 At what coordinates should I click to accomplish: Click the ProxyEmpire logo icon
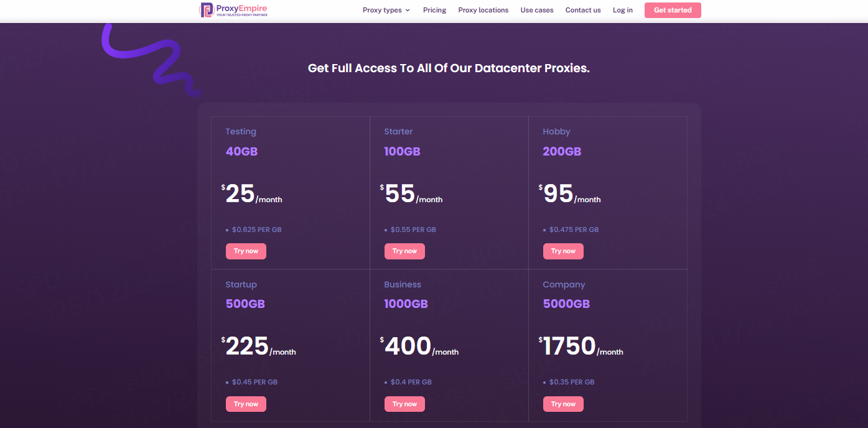[x=207, y=10]
